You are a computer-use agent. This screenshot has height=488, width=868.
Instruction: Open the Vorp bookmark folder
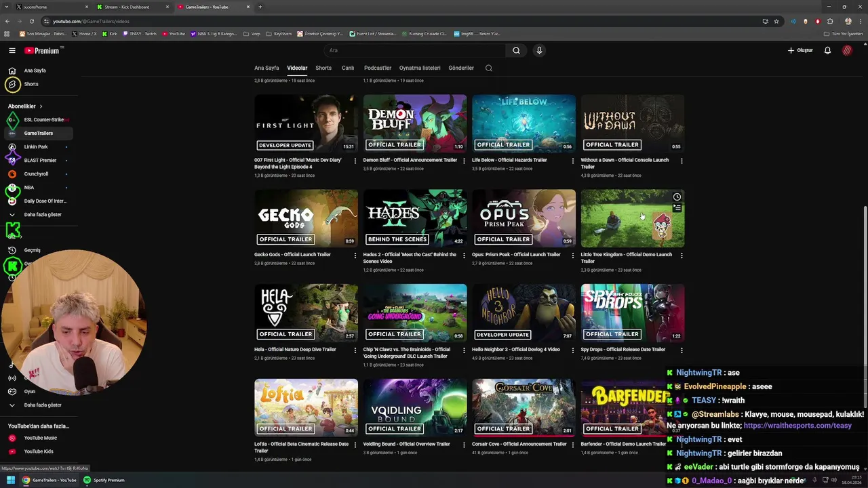pyautogui.click(x=252, y=33)
